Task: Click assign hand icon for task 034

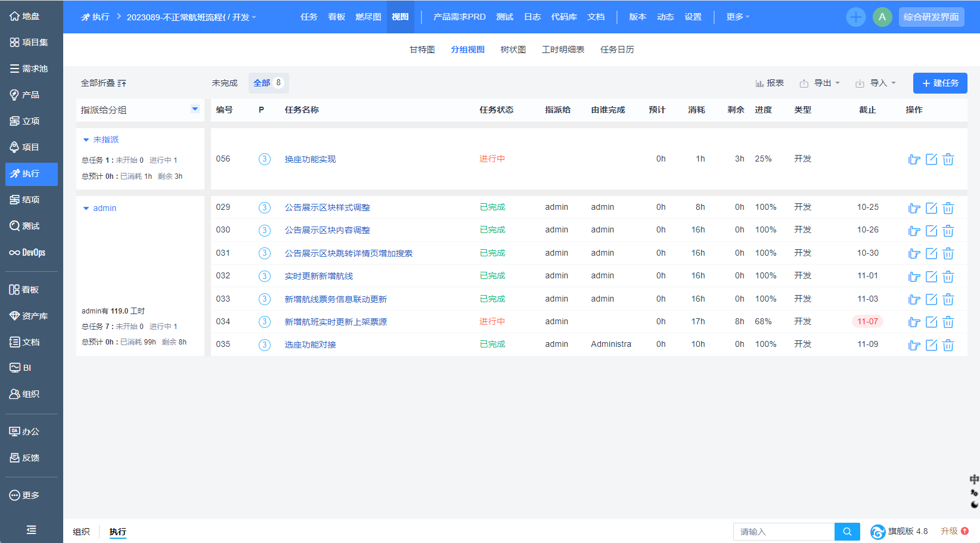Action: (914, 322)
